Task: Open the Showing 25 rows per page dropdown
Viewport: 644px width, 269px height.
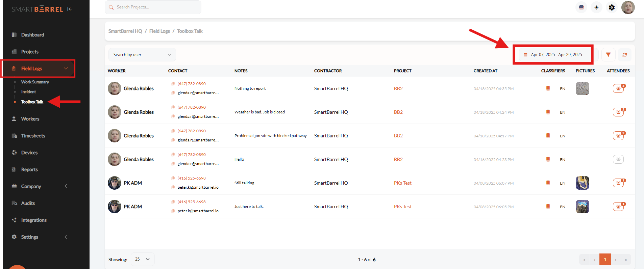Action: (x=143, y=259)
